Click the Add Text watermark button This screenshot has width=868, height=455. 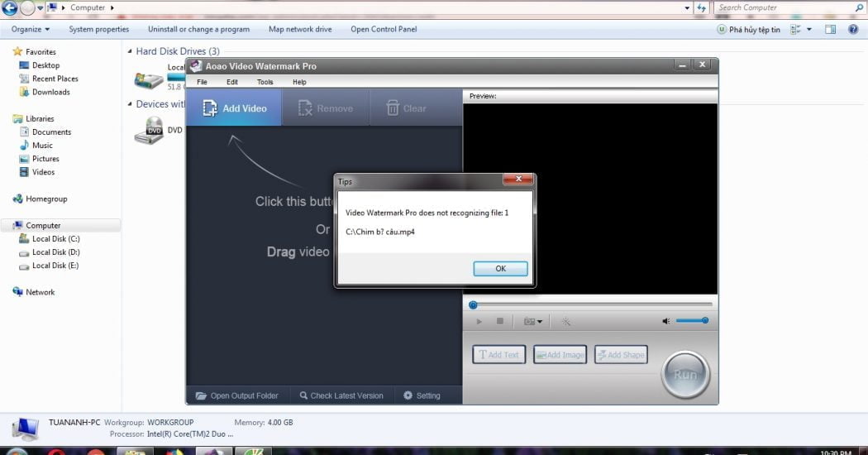point(498,355)
